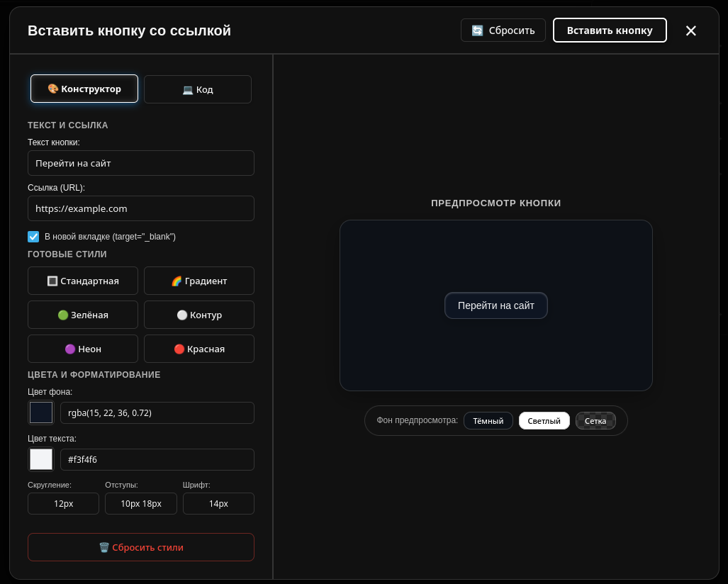Click the ЦВЕТА И ФОРМАТИРОВАНИЕ label
This screenshot has height=584, width=728.
pyautogui.click(x=94, y=375)
